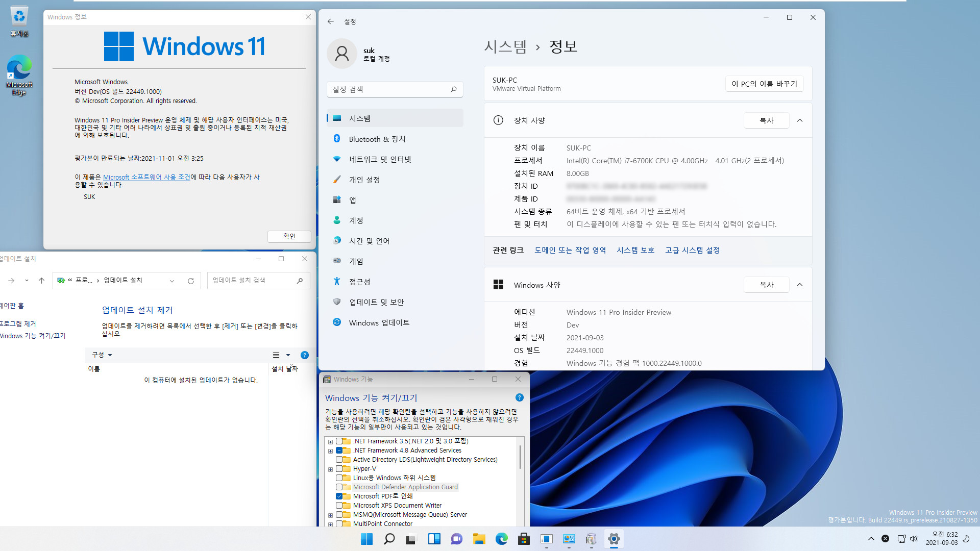Open 네트워크 및 인터넷 settings
980x551 pixels.
click(x=395, y=159)
